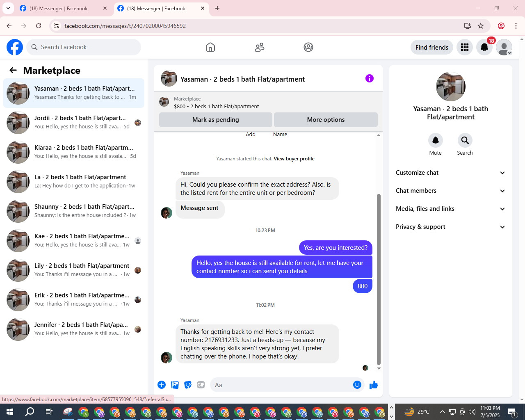525x420 pixels.
Task: Choose a sticker icon in composer
Action: click(188, 385)
